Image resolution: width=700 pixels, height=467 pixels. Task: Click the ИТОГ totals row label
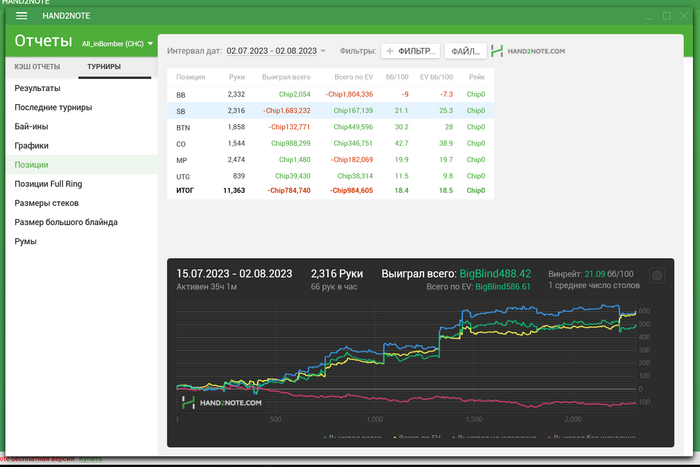185,191
